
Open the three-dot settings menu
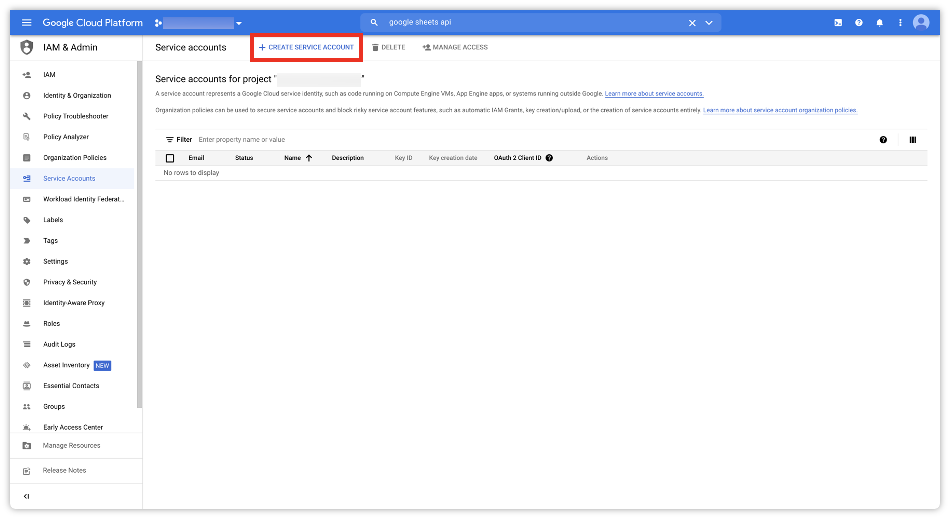(x=900, y=23)
